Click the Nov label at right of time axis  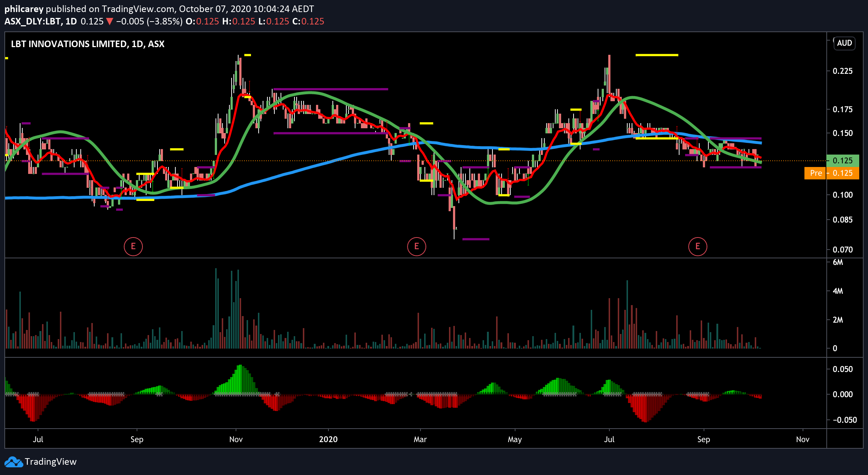coord(803,440)
